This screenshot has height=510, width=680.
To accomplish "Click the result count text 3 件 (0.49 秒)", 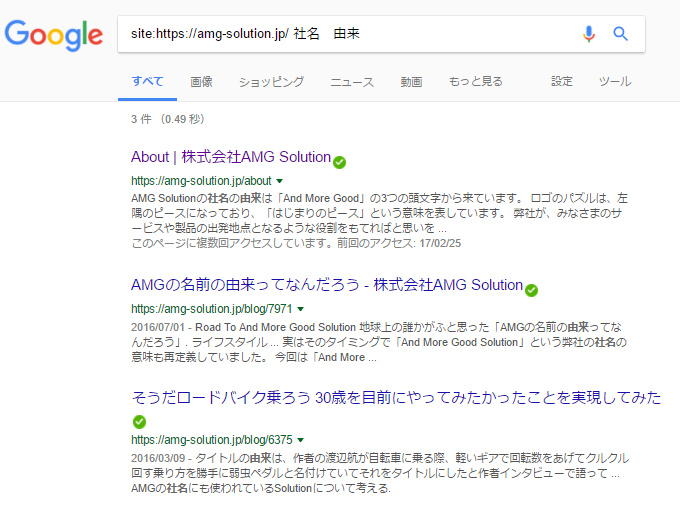I will (x=167, y=119).
